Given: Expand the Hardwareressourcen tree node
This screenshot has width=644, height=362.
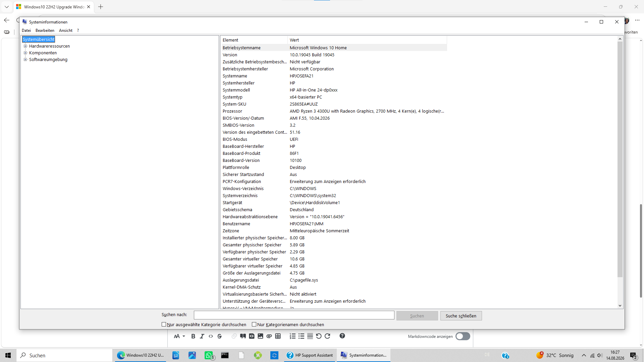Looking at the screenshot, I should coord(25,46).
